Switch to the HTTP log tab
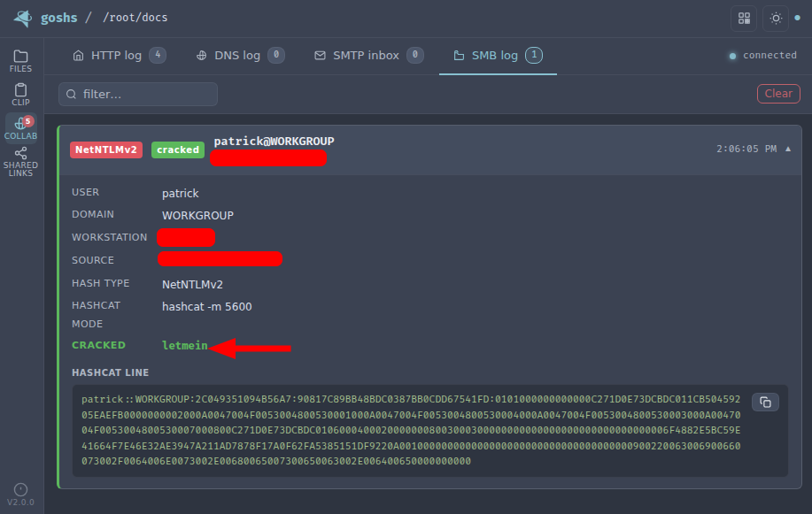 pyautogui.click(x=119, y=55)
